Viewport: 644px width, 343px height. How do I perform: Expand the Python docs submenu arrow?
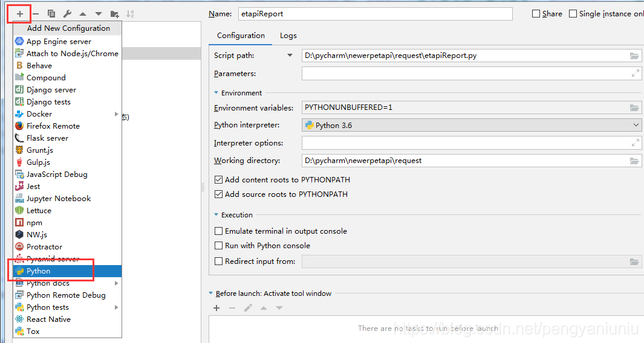click(x=116, y=283)
